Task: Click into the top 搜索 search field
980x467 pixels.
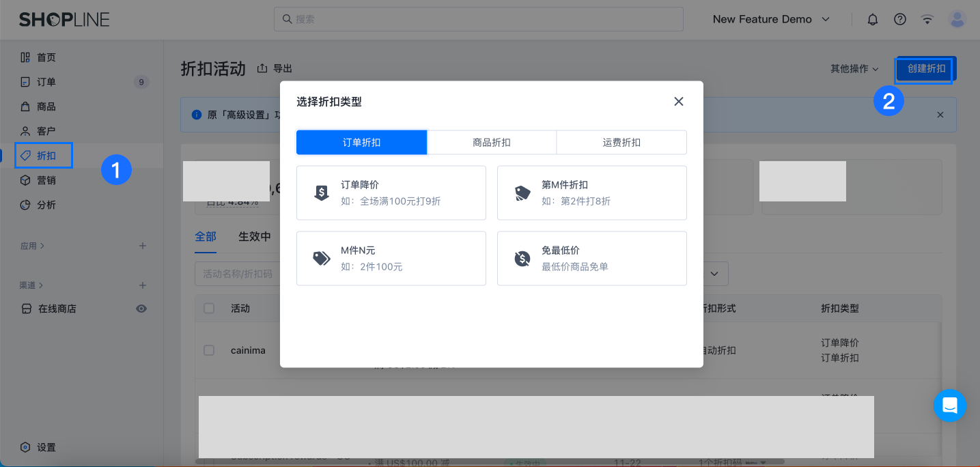Action: tap(479, 19)
